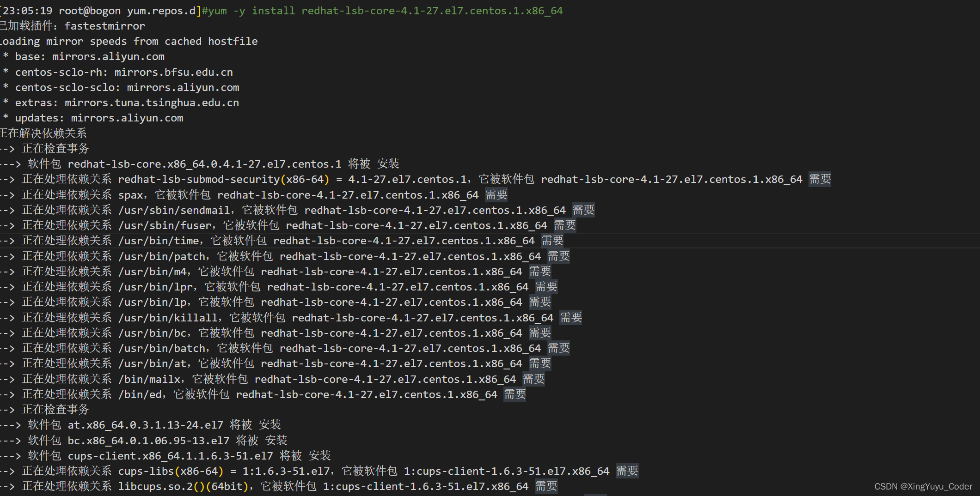Image resolution: width=980 pixels, height=496 pixels.
Task: Click the '/usr/bin/killall' dependency path
Action: (168, 318)
